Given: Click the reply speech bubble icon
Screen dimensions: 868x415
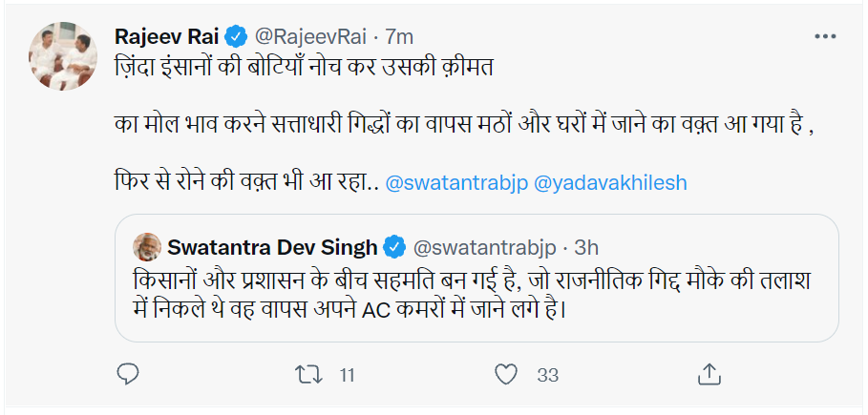Looking at the screenshot, I should coord(128,375).
